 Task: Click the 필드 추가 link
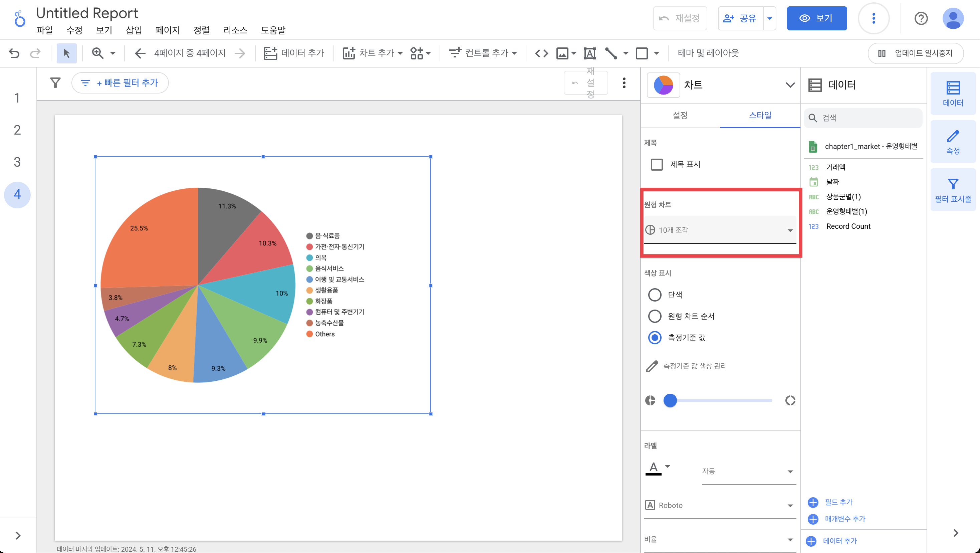pyautogui.click(x=838, y=502)
